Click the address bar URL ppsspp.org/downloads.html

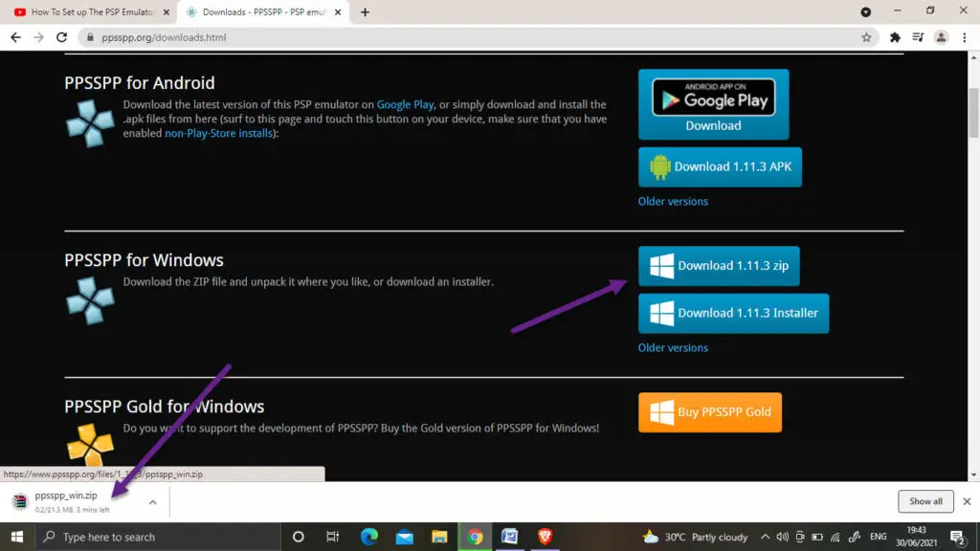point(164,37)
